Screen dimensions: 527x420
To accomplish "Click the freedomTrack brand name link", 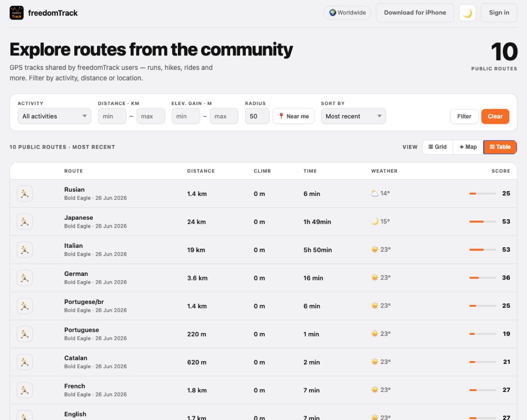I will pos(53,13).
